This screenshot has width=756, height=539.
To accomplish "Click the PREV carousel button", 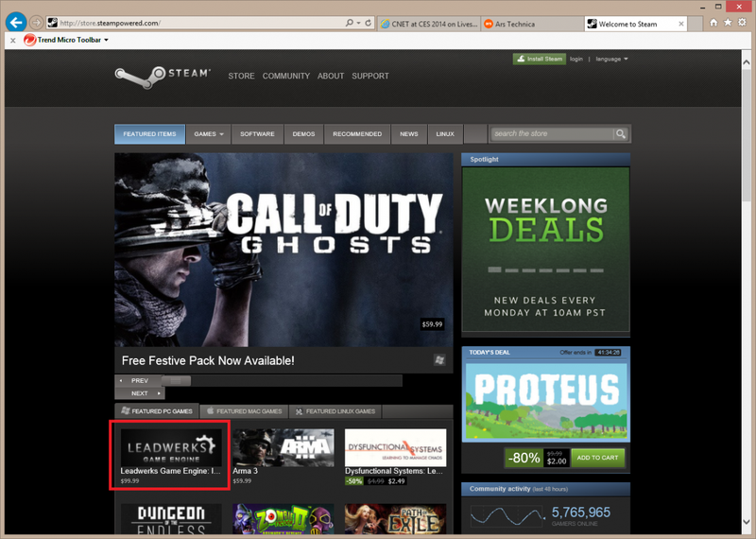I will tap(139, 381).
